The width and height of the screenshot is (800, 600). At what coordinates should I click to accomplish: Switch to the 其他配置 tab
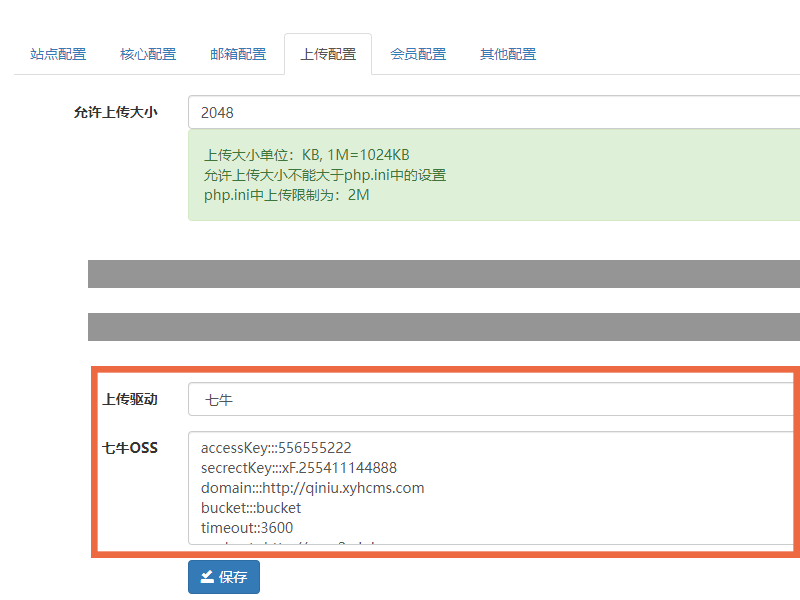click(508, 54)
